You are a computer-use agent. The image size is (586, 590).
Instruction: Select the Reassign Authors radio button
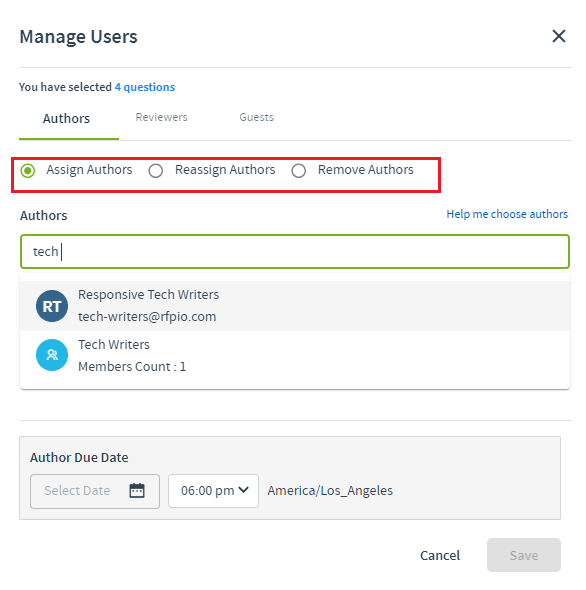pyautogui.click(x=155, y=171)
